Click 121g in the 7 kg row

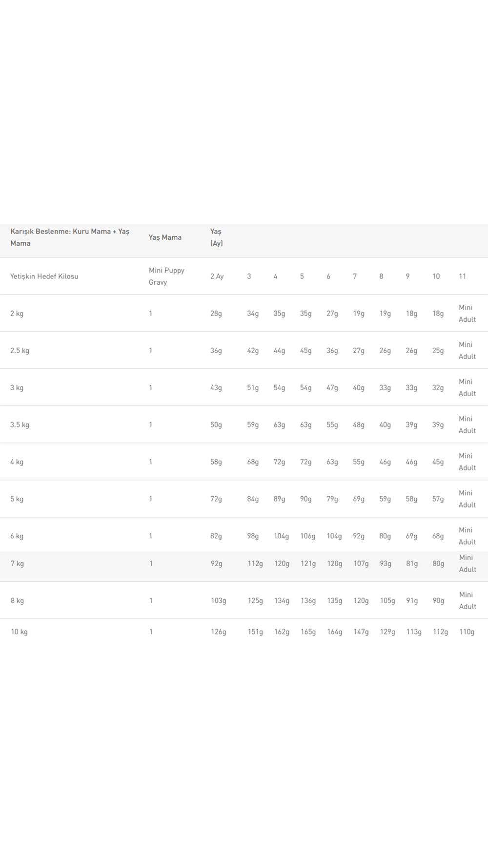click(x=308, y=564)
